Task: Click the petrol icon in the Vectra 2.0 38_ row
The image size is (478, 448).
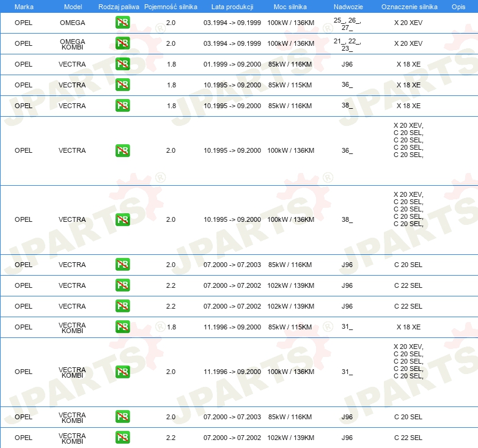Action: coord(122,219)
